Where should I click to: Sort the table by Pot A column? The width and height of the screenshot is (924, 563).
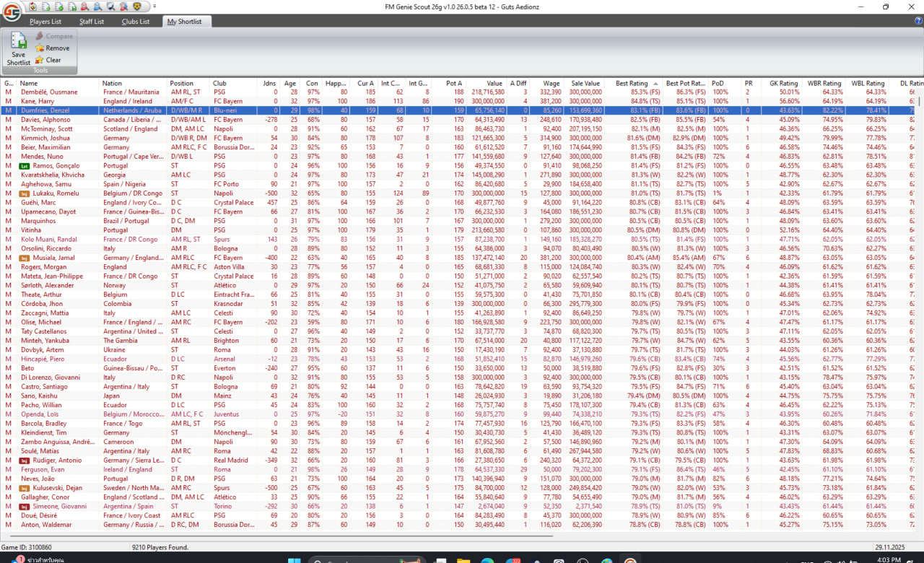coord(454,84)
